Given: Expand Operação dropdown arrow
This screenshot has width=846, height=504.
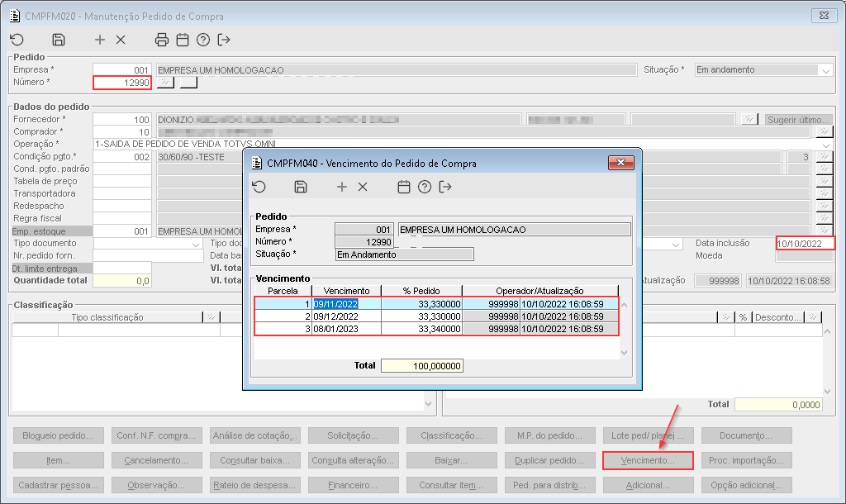Looking at the screenshot, I should (825, 145).
